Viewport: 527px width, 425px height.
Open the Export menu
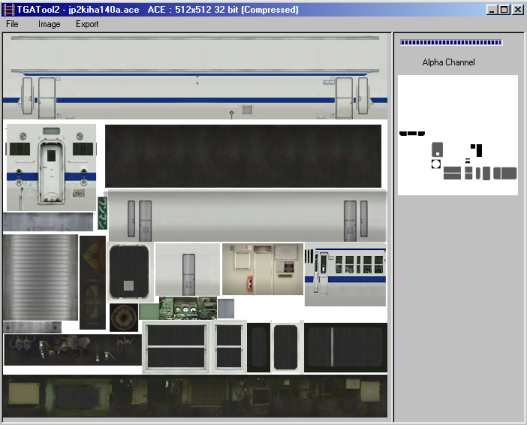click(87, 24)
